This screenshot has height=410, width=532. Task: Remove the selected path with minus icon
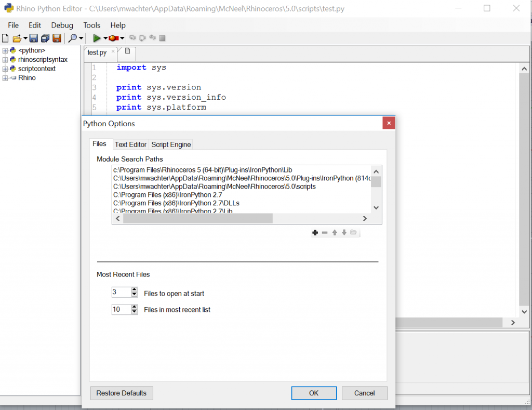pos(325,232)
